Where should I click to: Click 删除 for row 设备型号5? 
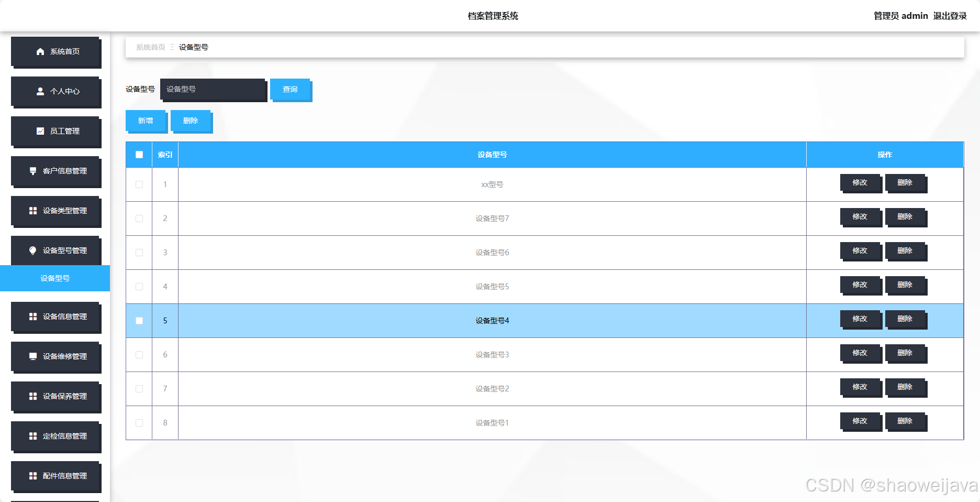click(906, 285)
